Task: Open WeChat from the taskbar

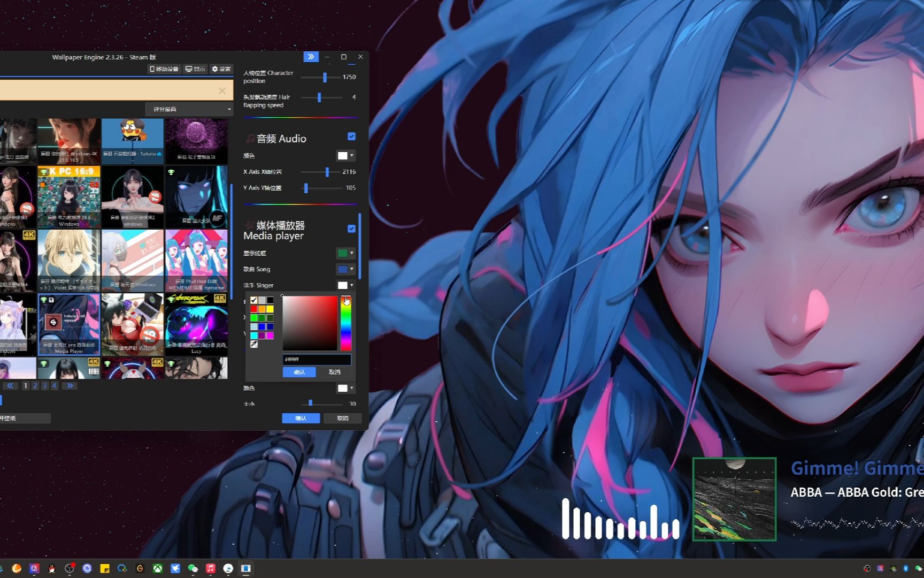Action: coord(193,568)
